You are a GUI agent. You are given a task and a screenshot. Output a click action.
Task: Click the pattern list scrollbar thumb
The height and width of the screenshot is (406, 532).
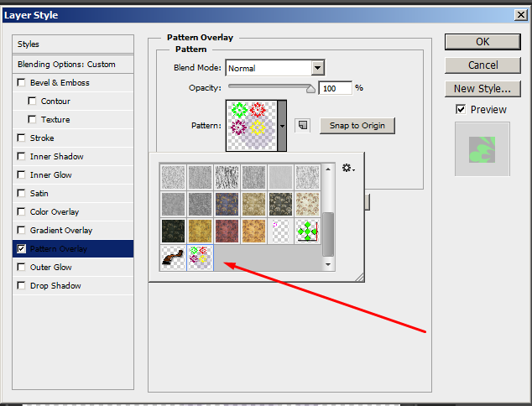point(328,234)
